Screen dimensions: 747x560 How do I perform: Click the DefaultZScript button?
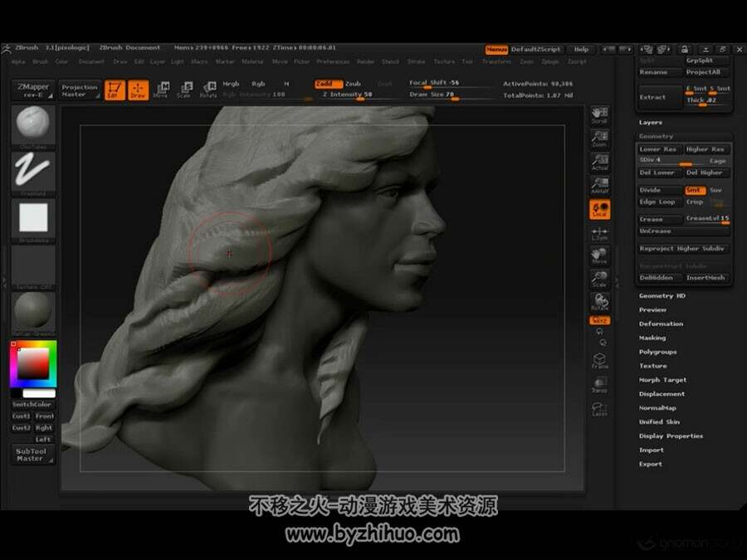coord(536,50)
